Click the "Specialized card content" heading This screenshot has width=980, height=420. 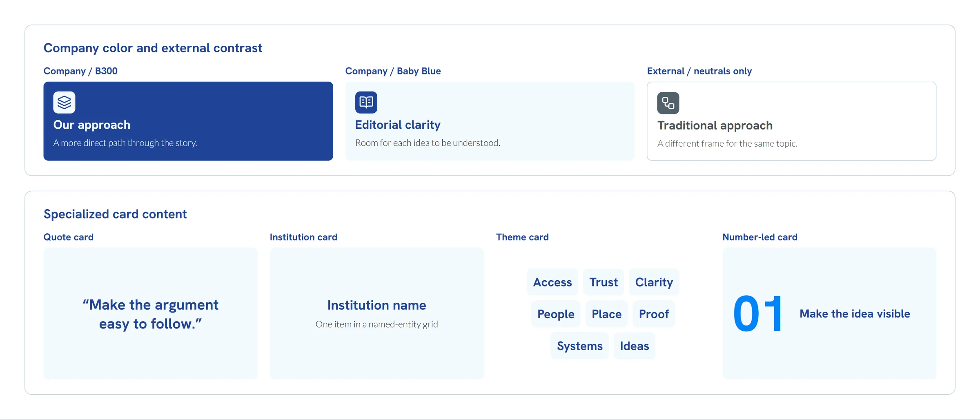tap(115, 214)
